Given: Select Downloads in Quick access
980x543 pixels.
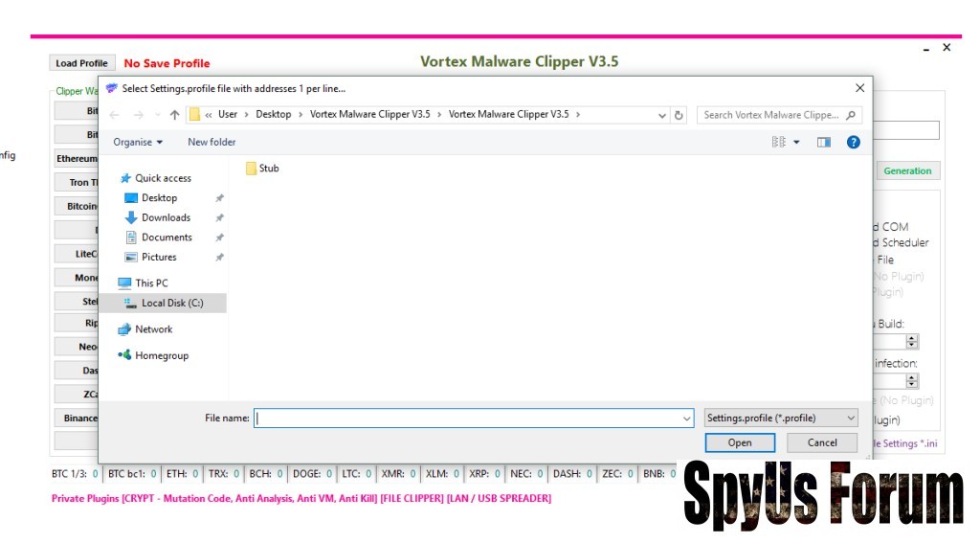Looking at the screenshot, I should (x=166, y=217).
